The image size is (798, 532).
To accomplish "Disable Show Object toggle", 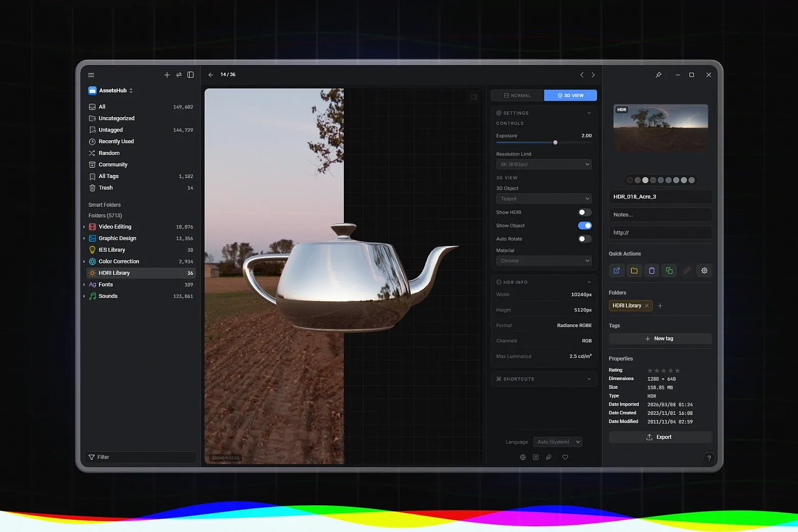I will click(x=585, y=225).
